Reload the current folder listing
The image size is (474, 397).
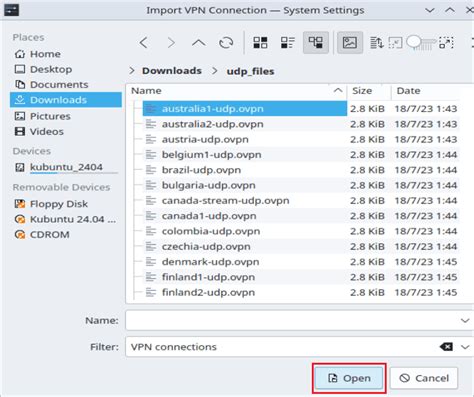coord(226,43)
